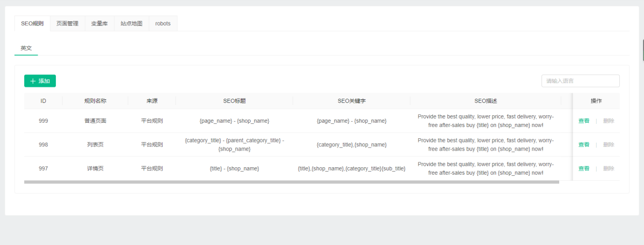Switch to the 页面管理 tab
The height and width of the screenshot is (245, 644).
click(x=67, y=24)
